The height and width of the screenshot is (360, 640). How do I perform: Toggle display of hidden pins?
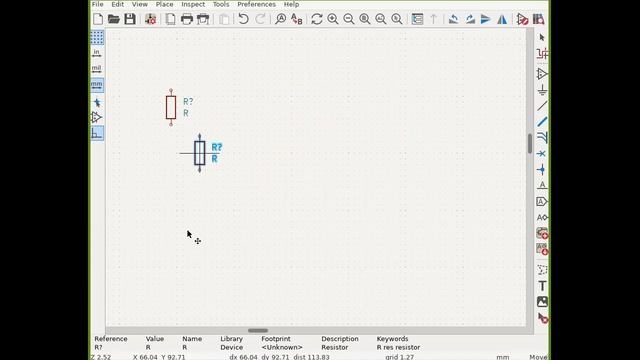(x=97, y=118)
